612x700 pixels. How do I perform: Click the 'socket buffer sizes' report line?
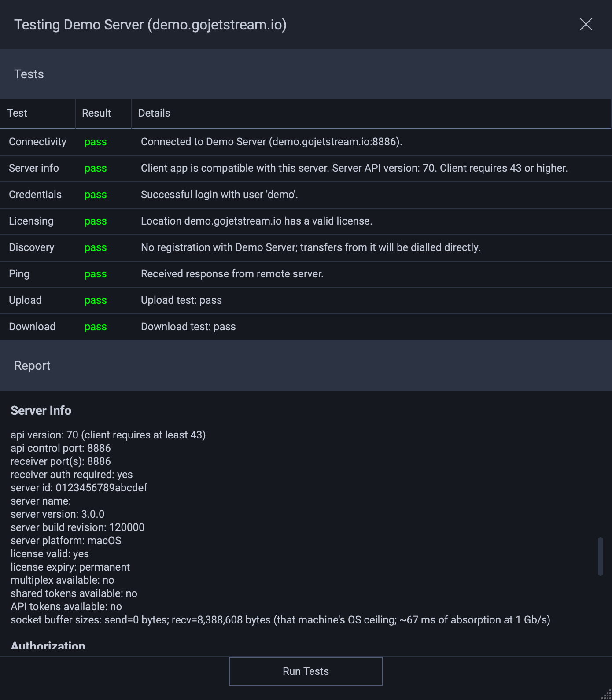[280, 620]
